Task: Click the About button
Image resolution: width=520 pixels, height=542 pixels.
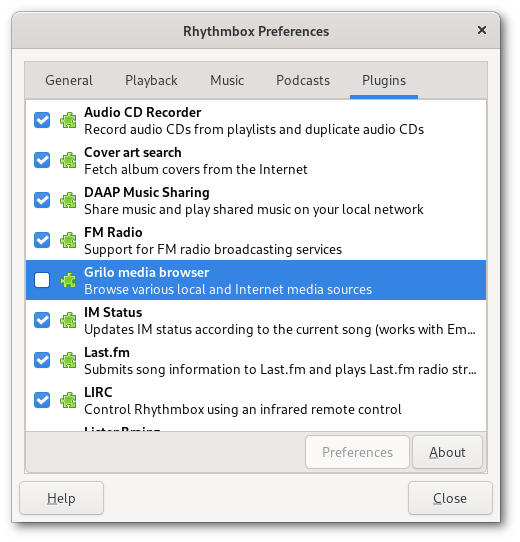Action: tap(447, 452)
